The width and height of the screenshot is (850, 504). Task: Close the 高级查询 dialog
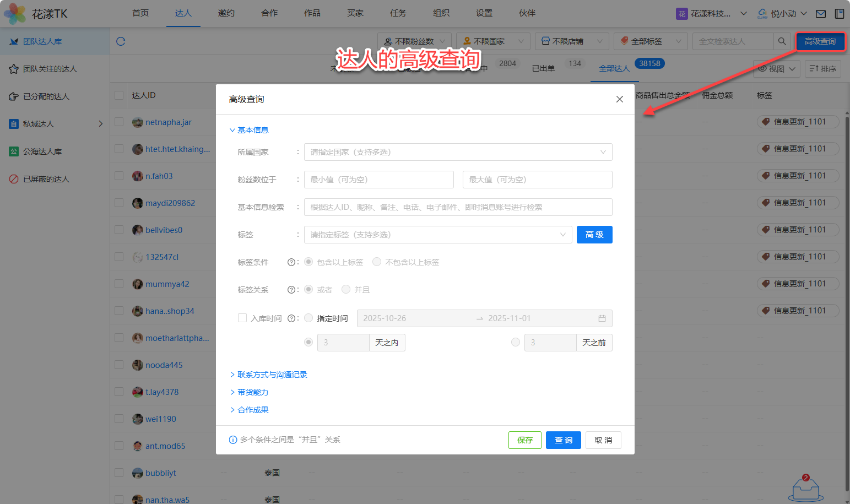coord(619,99)
